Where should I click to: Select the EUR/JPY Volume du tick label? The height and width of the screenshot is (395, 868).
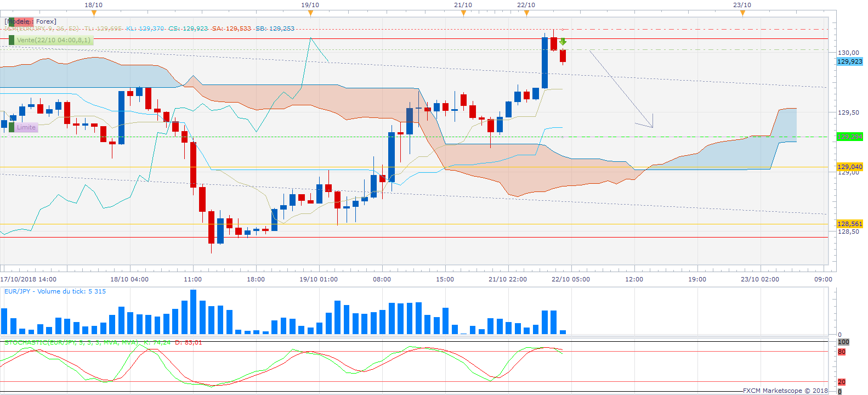[x=55, y=291]
